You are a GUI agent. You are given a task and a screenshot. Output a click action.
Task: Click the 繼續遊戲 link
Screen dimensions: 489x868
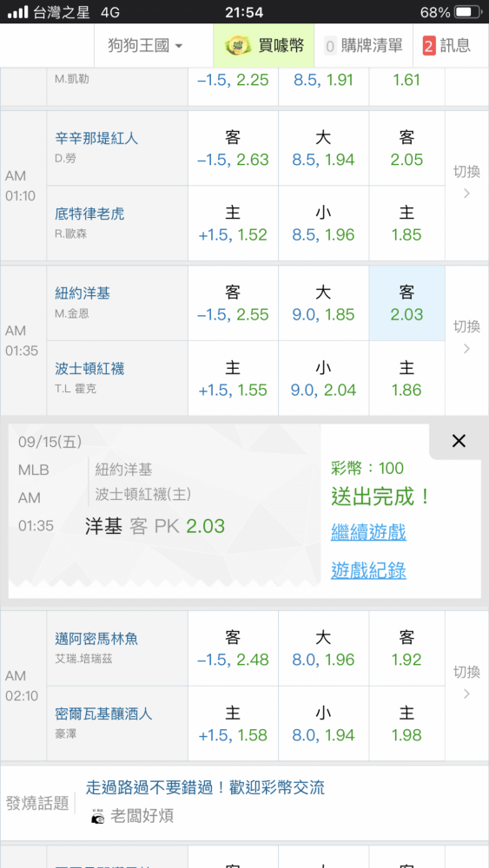[x=368, y=533]
